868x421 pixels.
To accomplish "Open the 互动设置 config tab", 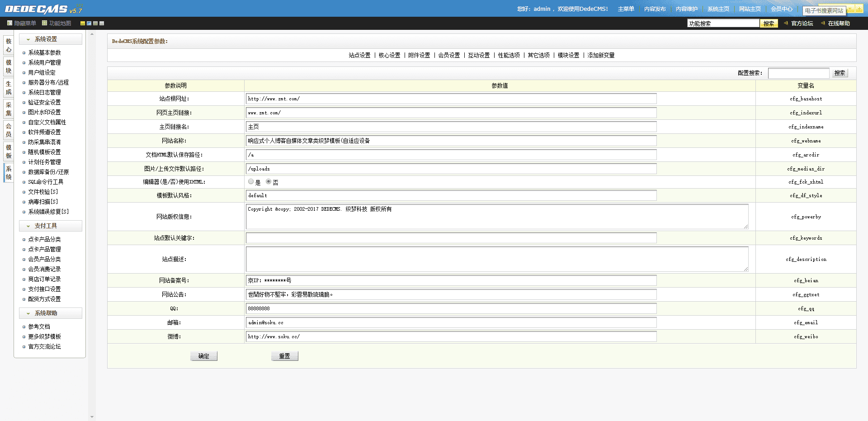I will point(479,55).
